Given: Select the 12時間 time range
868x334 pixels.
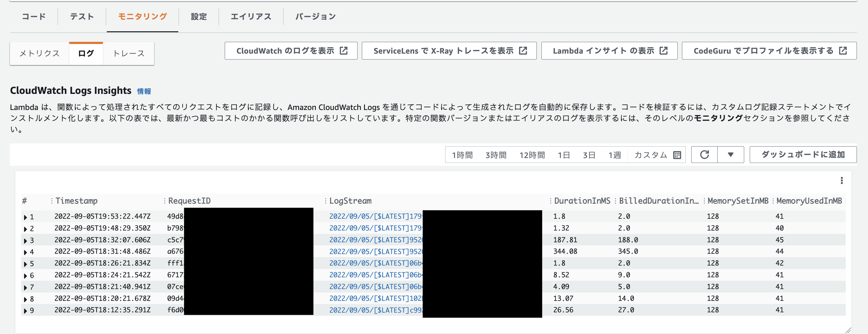Looking at the screenshot, I should pyautogui.click(x=532, y=155).
